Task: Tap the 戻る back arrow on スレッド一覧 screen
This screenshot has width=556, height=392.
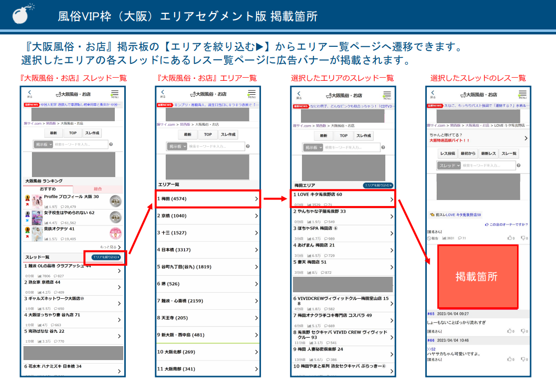Action: tap(30, 94)
